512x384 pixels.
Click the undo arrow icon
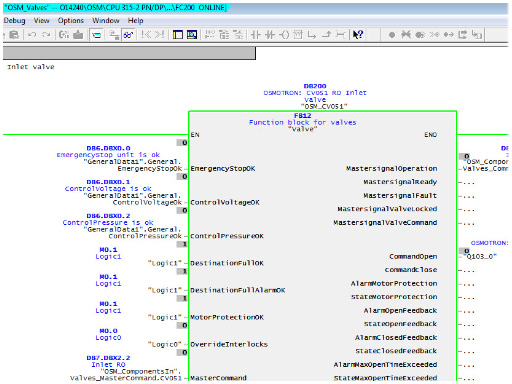(x=32, y=35)
